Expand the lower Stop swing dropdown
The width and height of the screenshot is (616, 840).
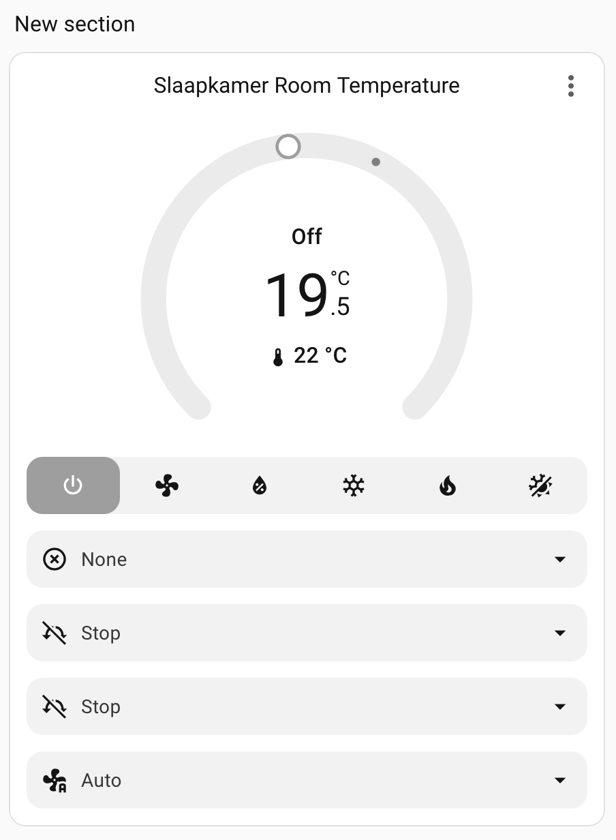pyautogui.click(x=307, y=706)
